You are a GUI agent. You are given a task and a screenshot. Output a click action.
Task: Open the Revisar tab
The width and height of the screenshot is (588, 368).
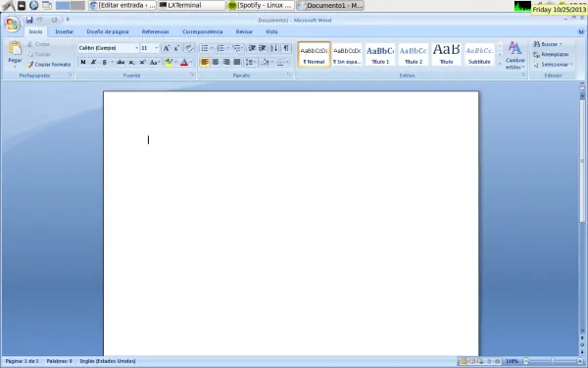point(244,32)
